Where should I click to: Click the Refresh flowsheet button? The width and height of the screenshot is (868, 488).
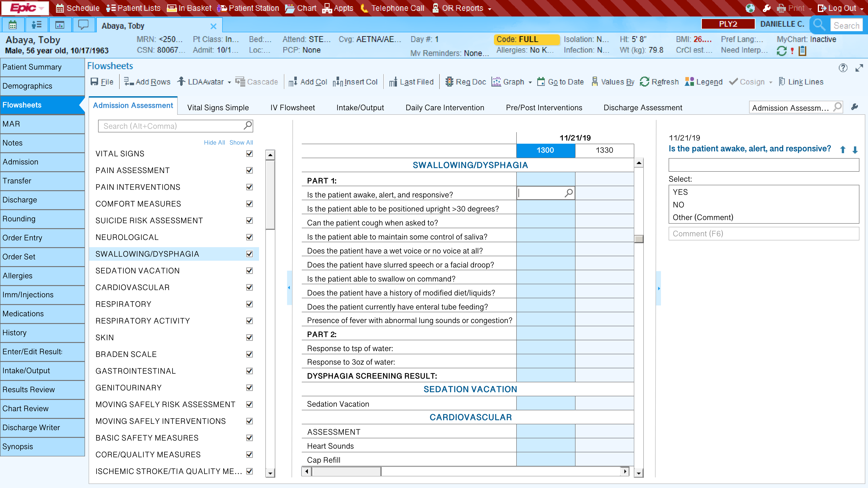659,82
